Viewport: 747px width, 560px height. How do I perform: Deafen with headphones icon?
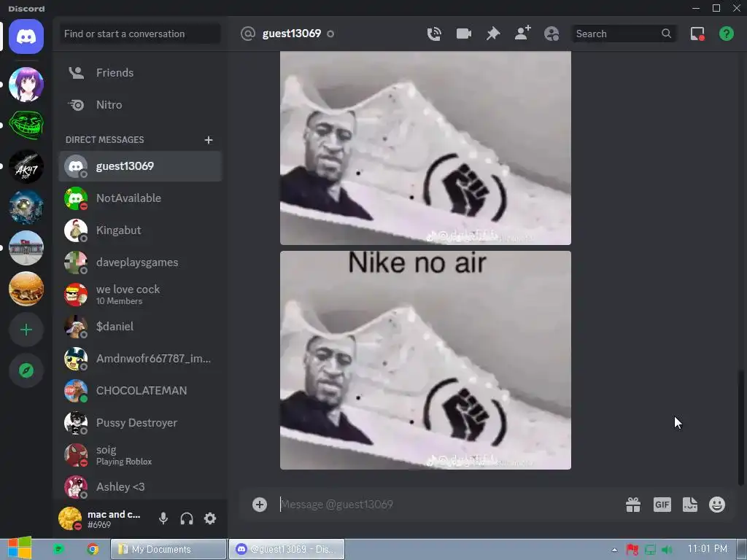[187, 518]
